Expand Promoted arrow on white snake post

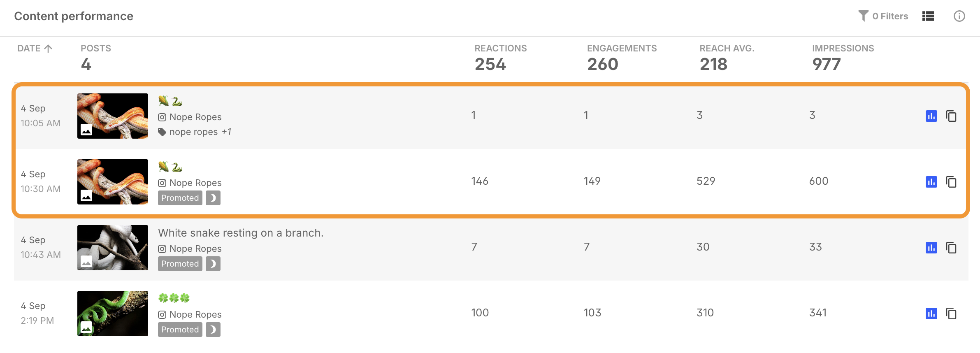tap(213, 264)
